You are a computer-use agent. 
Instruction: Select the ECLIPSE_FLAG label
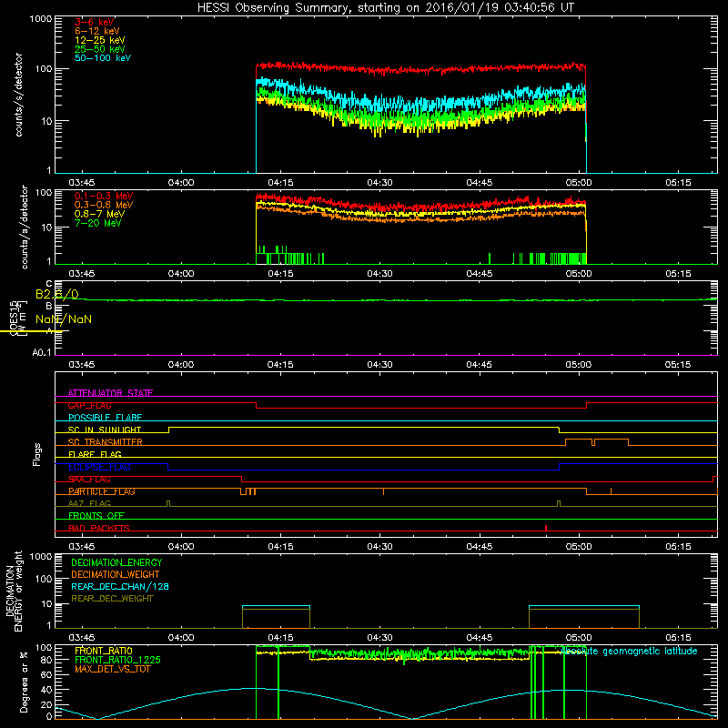coord(99,467)
